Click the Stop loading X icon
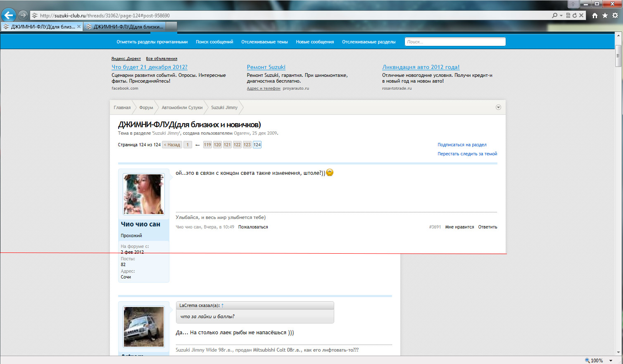The height and width of the screenshot is (364, 623). [x=581, y=15]
